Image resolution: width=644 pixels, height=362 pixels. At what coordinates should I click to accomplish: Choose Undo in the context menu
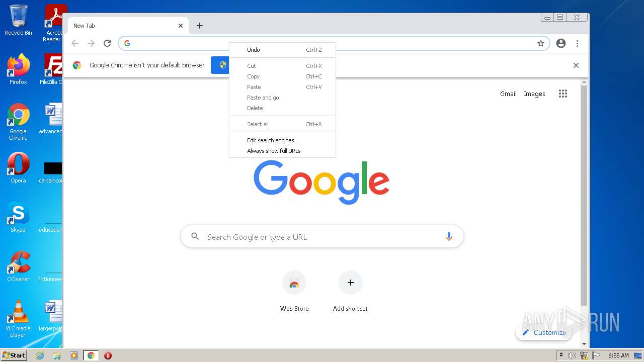pos(282,50)
